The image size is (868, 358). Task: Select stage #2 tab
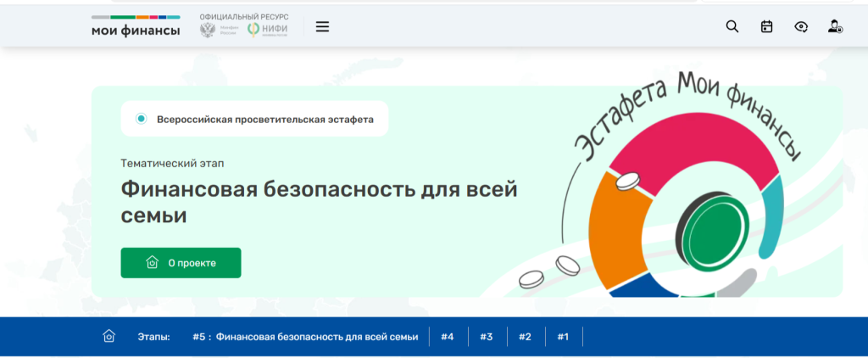pos(525,337)
